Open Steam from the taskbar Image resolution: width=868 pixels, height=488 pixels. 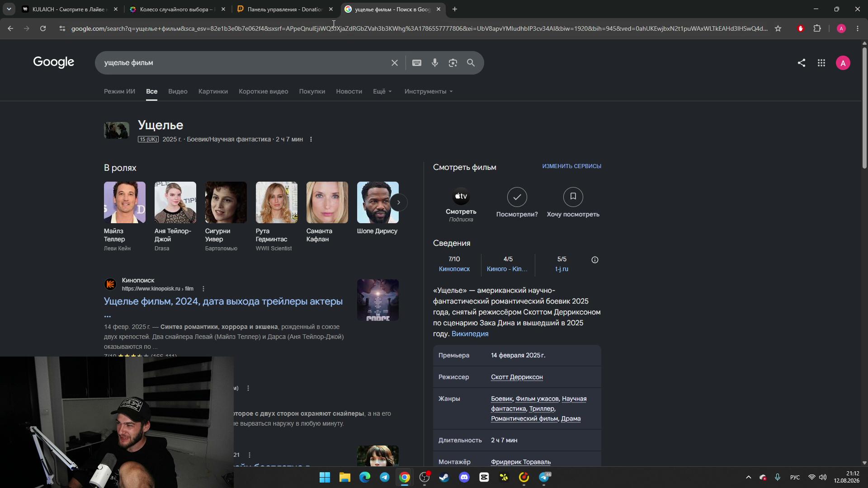(444, 477)
